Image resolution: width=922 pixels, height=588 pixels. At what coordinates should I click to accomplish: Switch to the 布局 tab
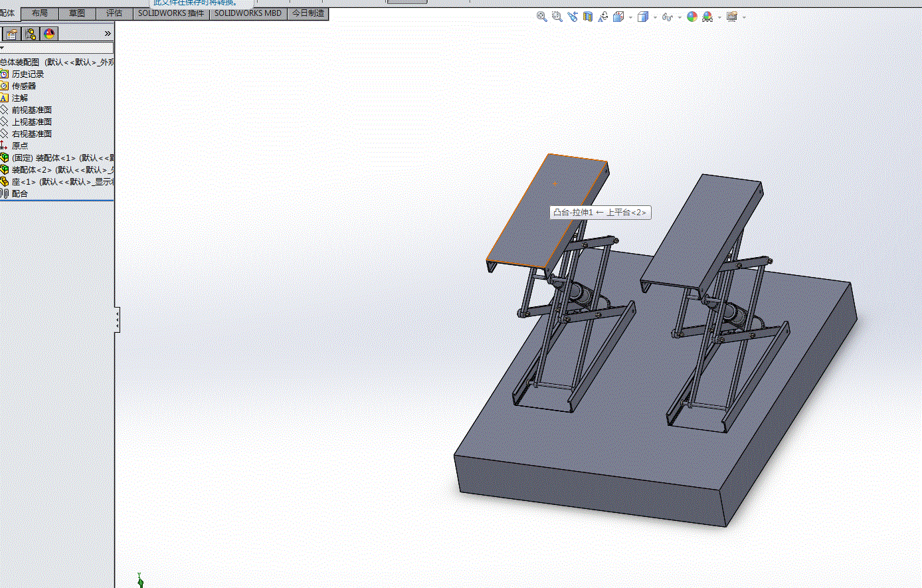click(x=40, y=13)
